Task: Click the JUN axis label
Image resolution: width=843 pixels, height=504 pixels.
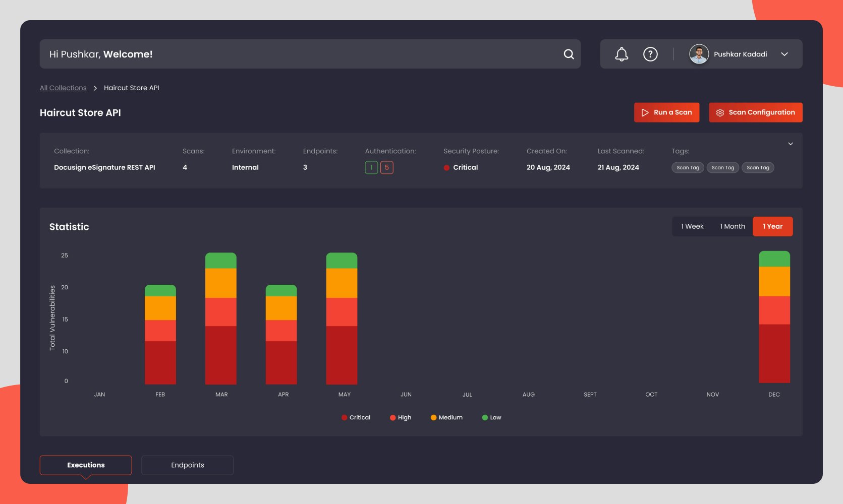Action: click(x=406, y=395)
